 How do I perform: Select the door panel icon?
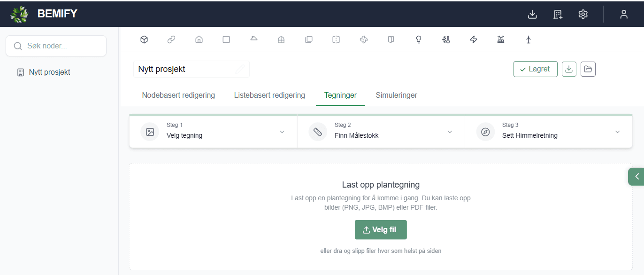coord(391,39)
